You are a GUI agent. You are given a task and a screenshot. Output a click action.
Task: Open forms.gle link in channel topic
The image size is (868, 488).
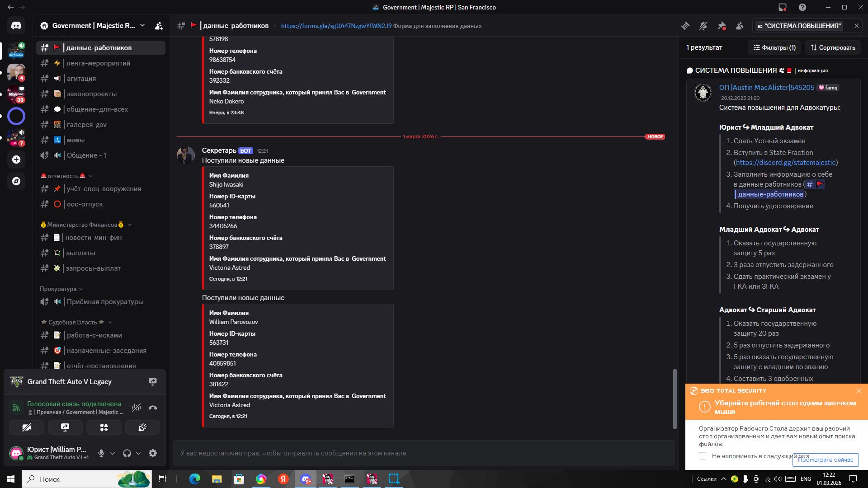[336, 26]
